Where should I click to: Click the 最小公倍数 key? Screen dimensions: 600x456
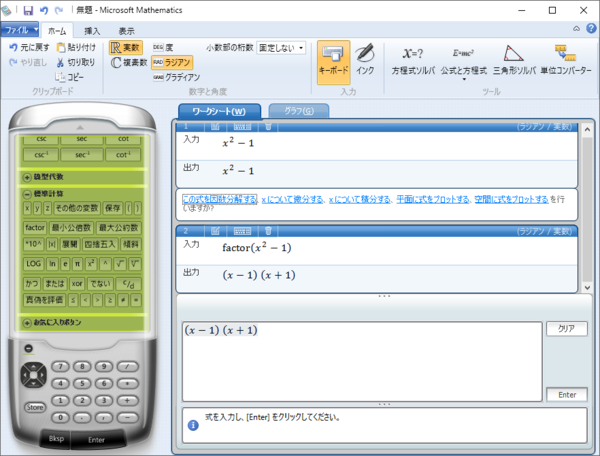tap(71, 228)
